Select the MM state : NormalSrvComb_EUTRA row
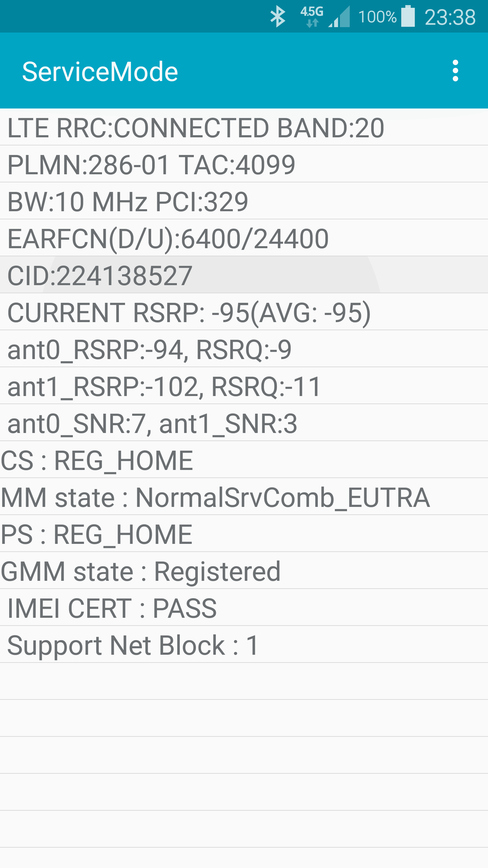Viewport: 488px width, 868px height. [244, 497]
